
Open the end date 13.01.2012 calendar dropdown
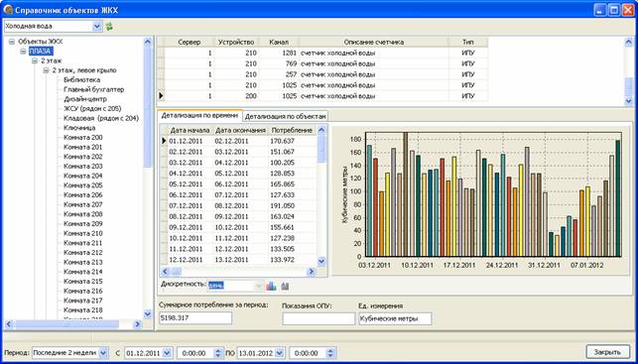[279, 353]
